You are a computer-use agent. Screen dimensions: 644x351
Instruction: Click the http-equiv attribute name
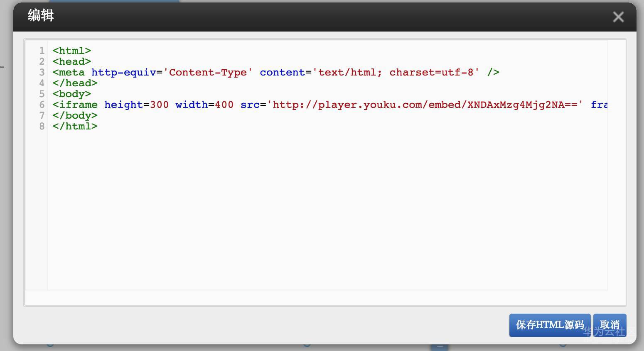(x=123, y=72)
